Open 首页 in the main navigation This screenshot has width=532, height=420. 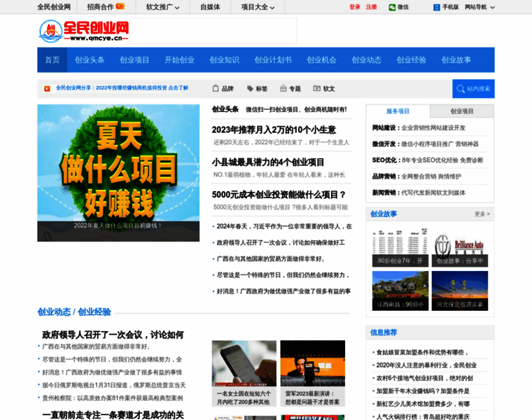click(52, 60)
